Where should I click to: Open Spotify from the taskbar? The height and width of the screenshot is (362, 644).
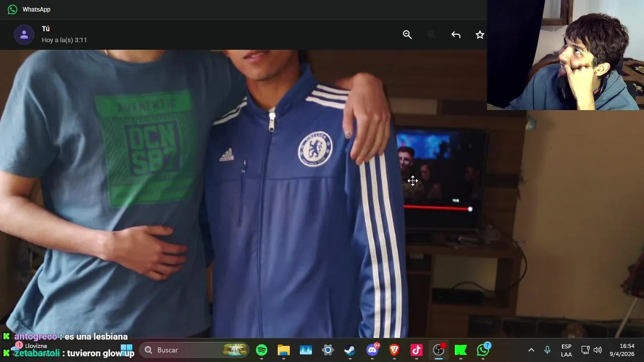[x=262, y=350]
